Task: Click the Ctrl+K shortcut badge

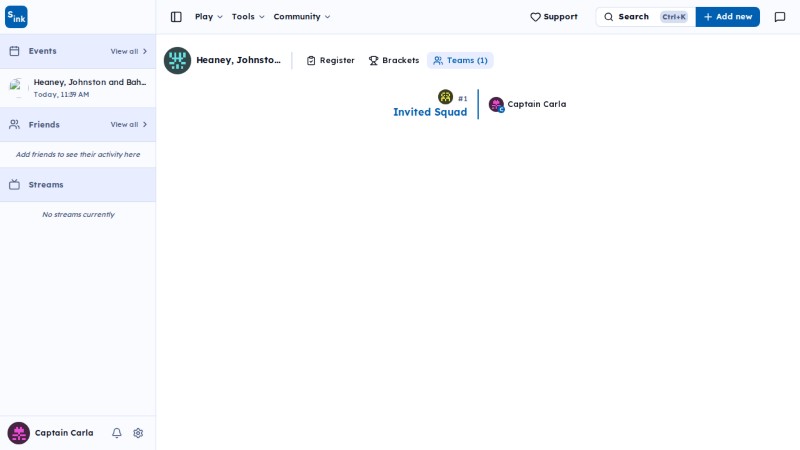Action: point(674,17)
